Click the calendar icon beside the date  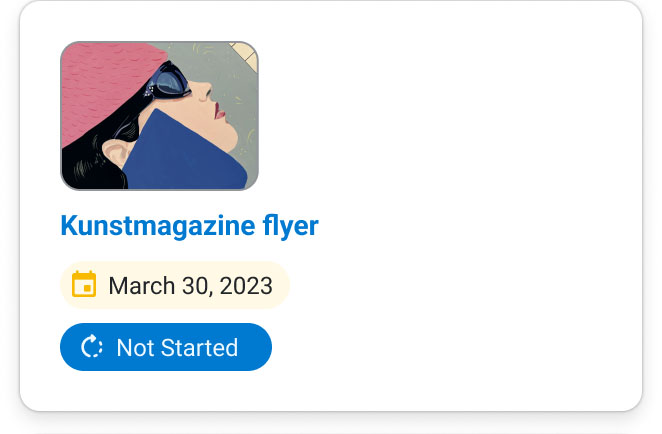click(x=84, y=285)
